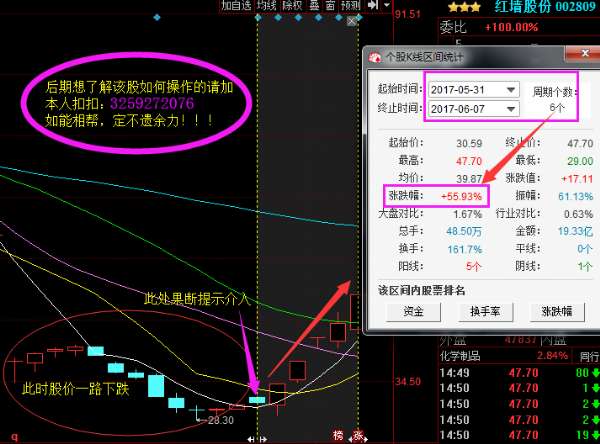Click the 涨跌幅 ranking button
The image size is (600, 444).
pos(551,312)
